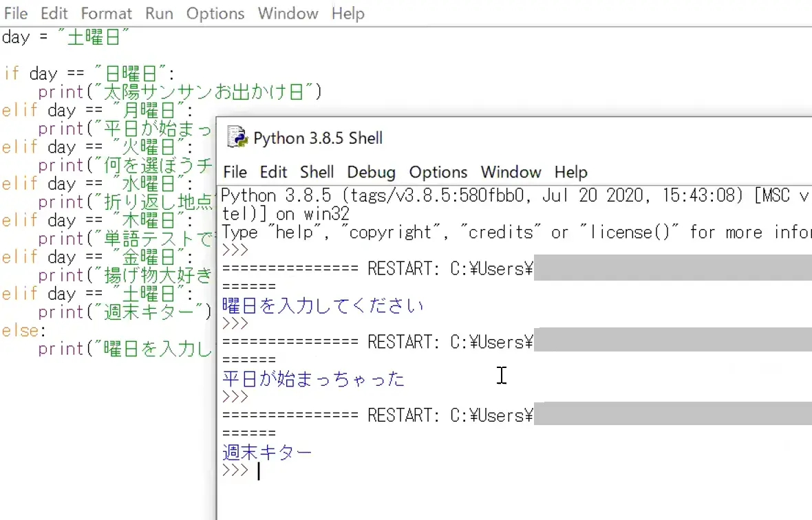Click the Python 3.8.5 Shell title bar

[482, 138]
